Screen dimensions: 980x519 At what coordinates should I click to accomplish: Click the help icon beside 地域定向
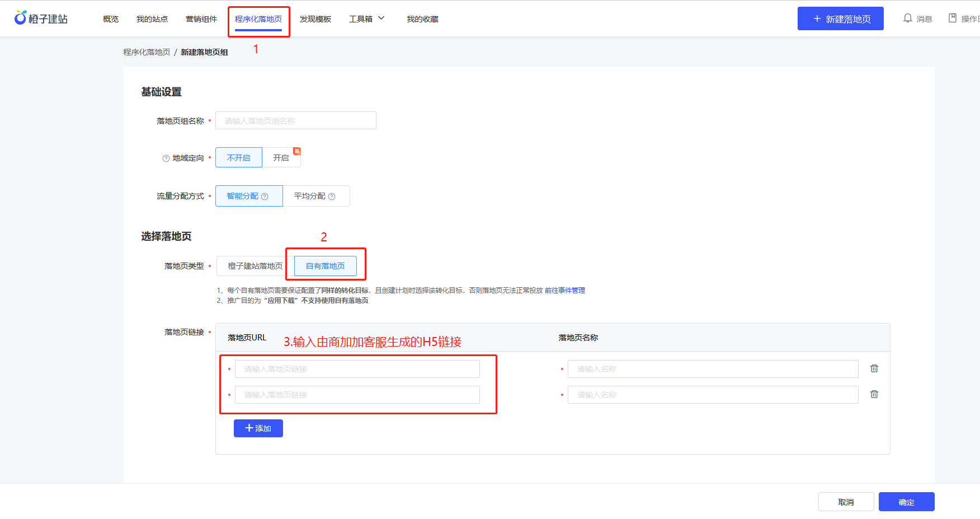tap(166, 158)
